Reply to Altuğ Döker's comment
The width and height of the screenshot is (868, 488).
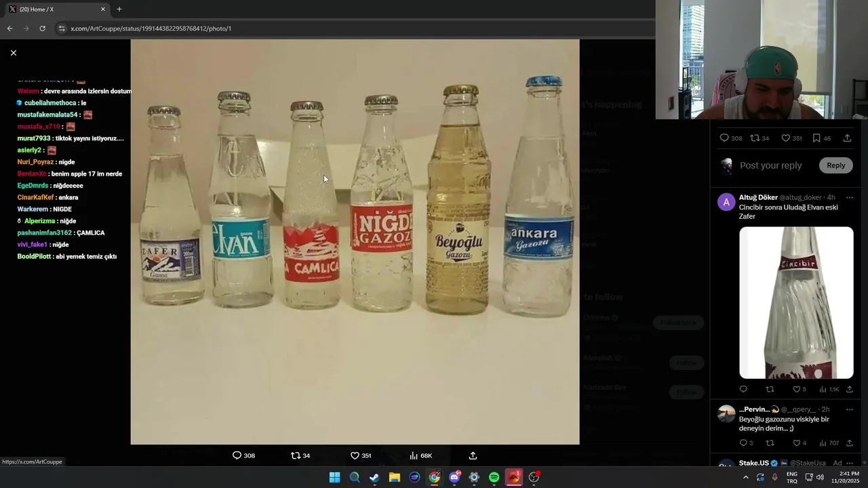click(743, 389)
